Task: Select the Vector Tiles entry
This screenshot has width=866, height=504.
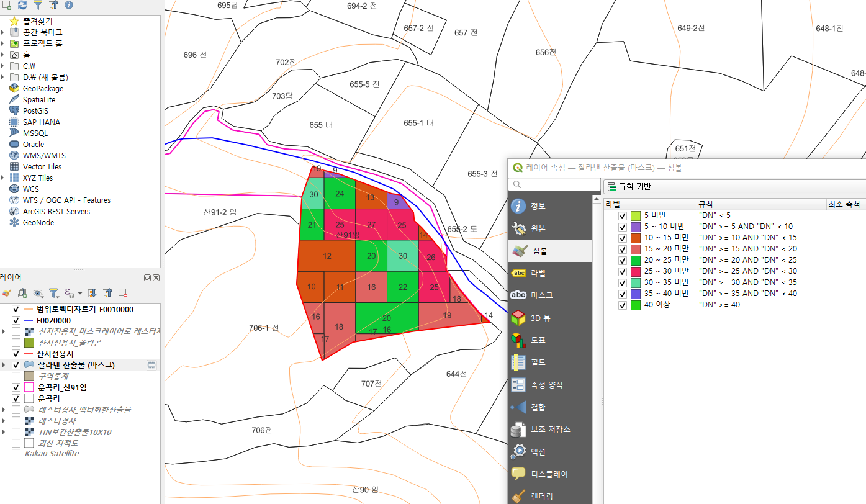Action: (42, 166)
